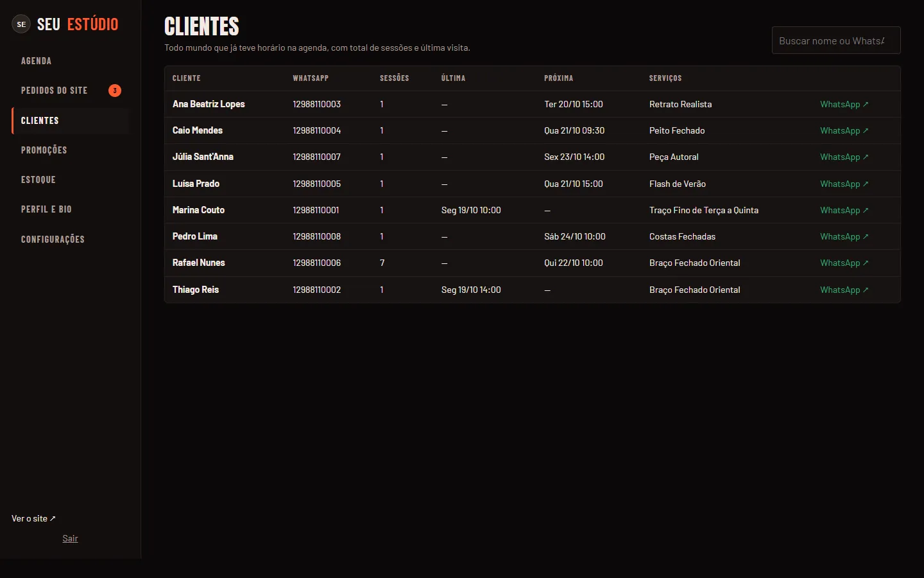This screenshot has width=924, height=578.
Task: Open Estoque in the sidebar
Action: pyautogui.click(x=70, y=180)
